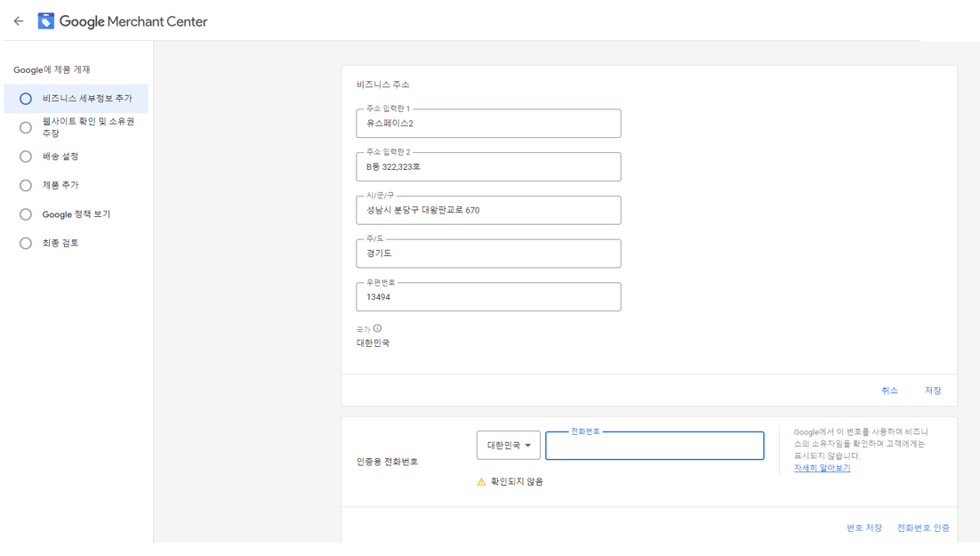Click the unverified warning triangle icon
The height and width of the screenshot is (556, 980).
coord(481,482)
